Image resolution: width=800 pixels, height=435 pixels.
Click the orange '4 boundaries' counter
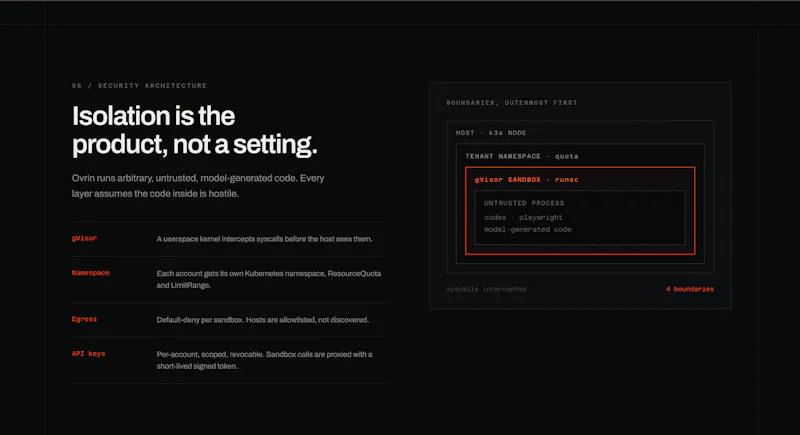[690, 289]
